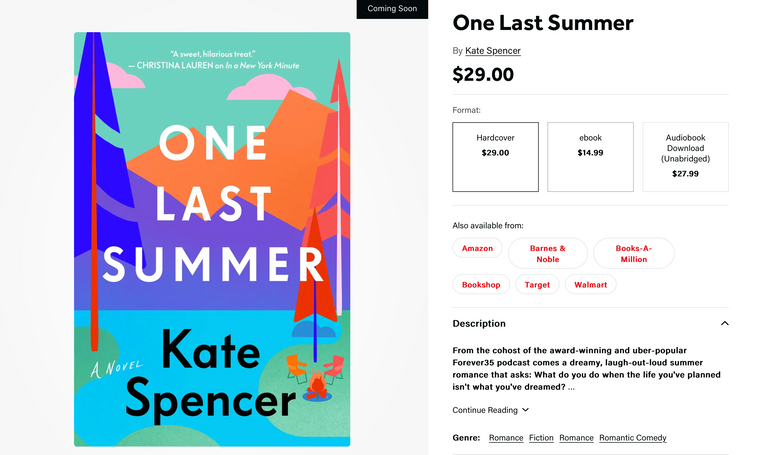Click the Description section heading
This screenshot has width=768, height=455.
pos(479,323)
